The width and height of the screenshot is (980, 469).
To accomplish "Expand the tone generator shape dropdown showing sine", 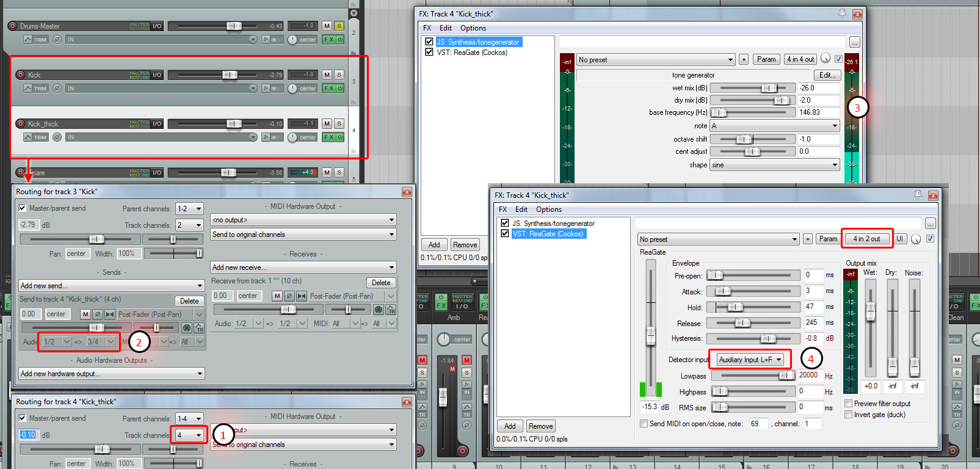I will point(774,165).
